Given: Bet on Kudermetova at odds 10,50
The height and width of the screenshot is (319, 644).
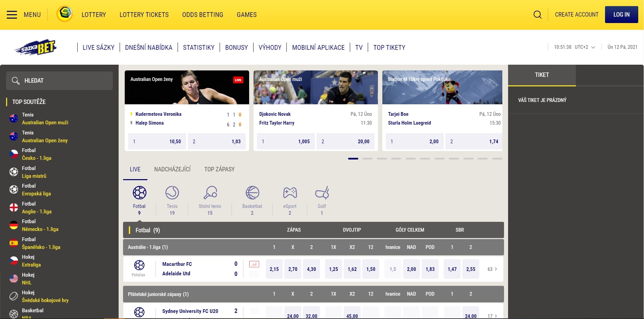Looking at the screenshot, I should pyautogui.click(x=157, y=141).
